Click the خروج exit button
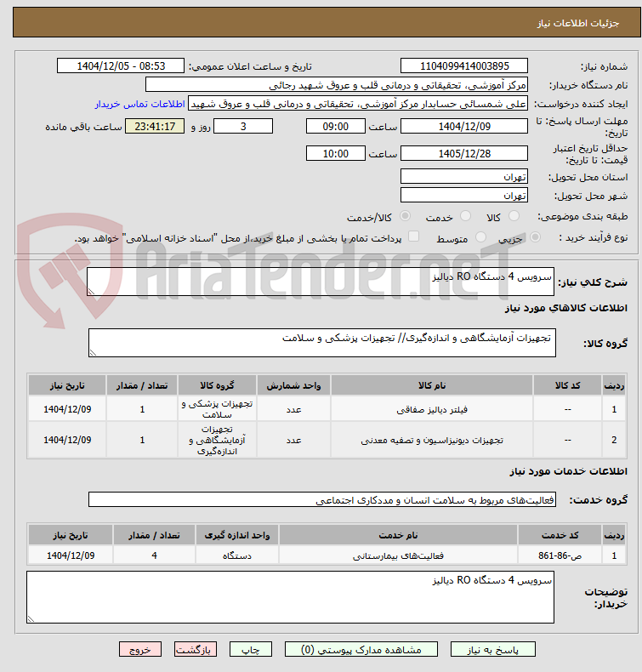 pyautogui.click(x=140, y=649)
